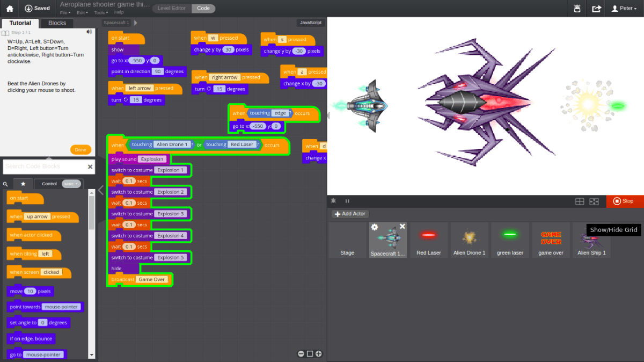Viewport: 644px width, 362px height.
Task: Open the Help menu
Action: click(x=119, y=12)
